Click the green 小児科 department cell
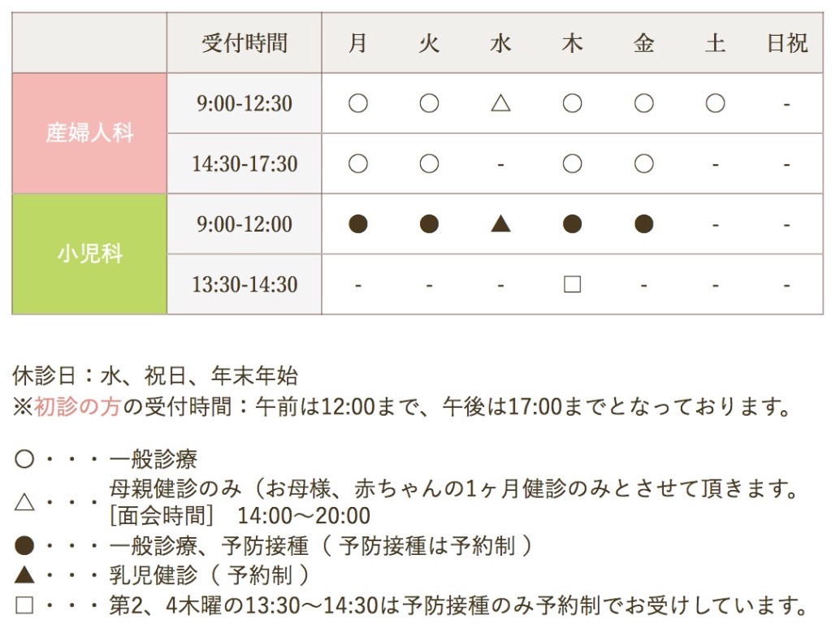The height and width of the screenshot is (637, 840). pyautogui.click(x=89, y=253)
